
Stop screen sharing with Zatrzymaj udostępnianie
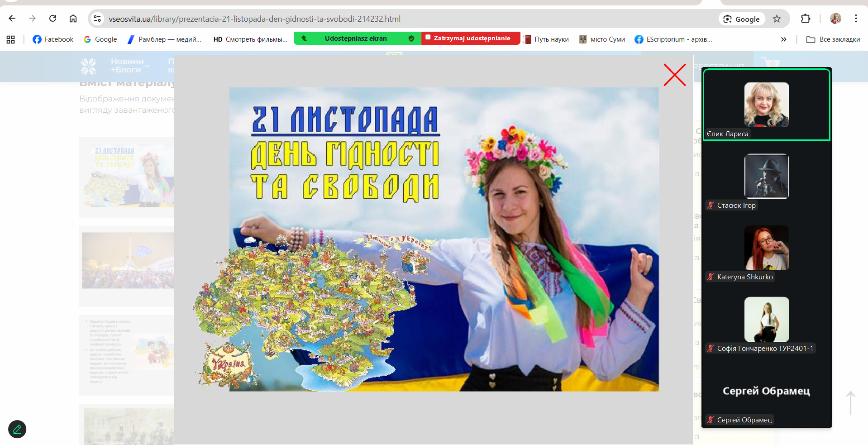470,38
